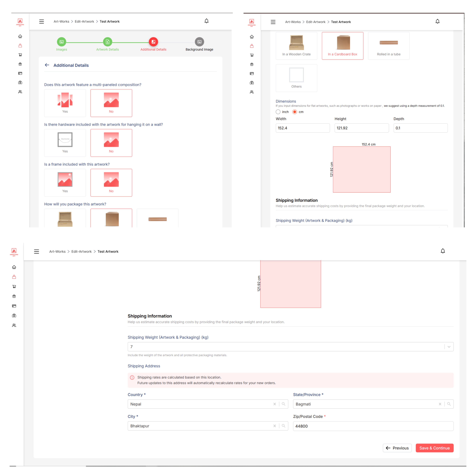Image resolution: width=476 pixels, height=476 pixels.
Task: Click Art-Works breadcrumb in Dimensions screen
Action: [293, 22]
